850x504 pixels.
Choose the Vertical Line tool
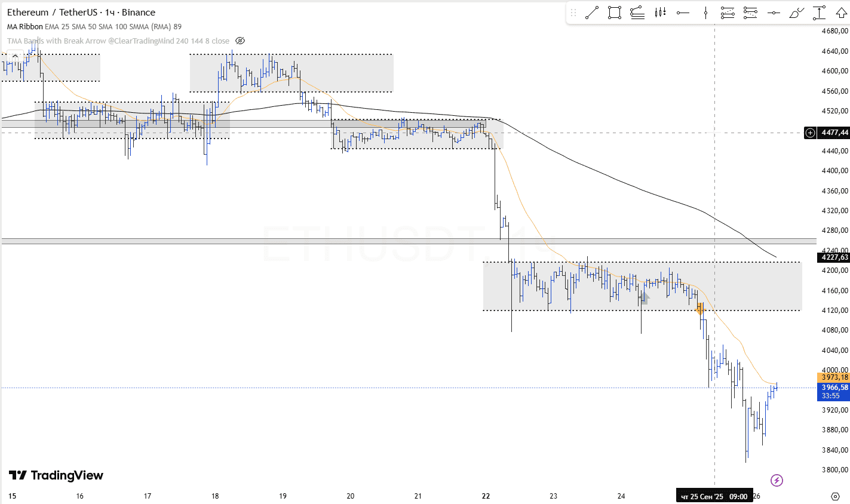tap(705, 13)
